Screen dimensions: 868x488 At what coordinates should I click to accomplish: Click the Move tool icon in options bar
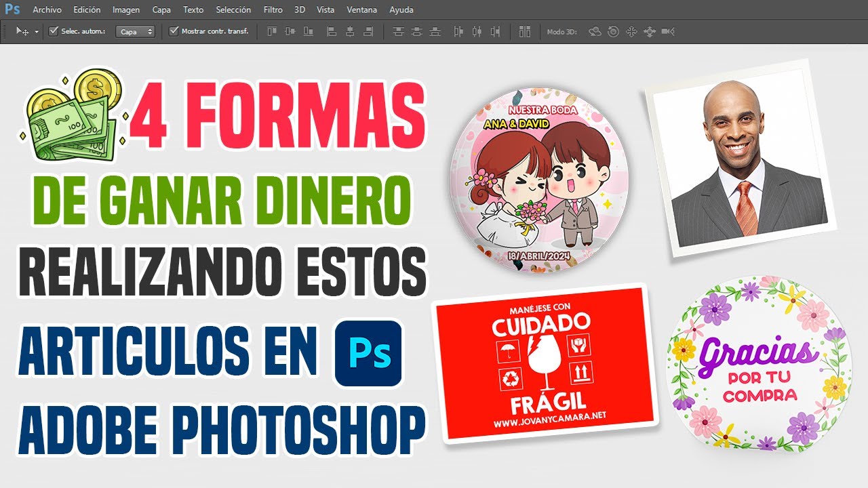point(22,31)
